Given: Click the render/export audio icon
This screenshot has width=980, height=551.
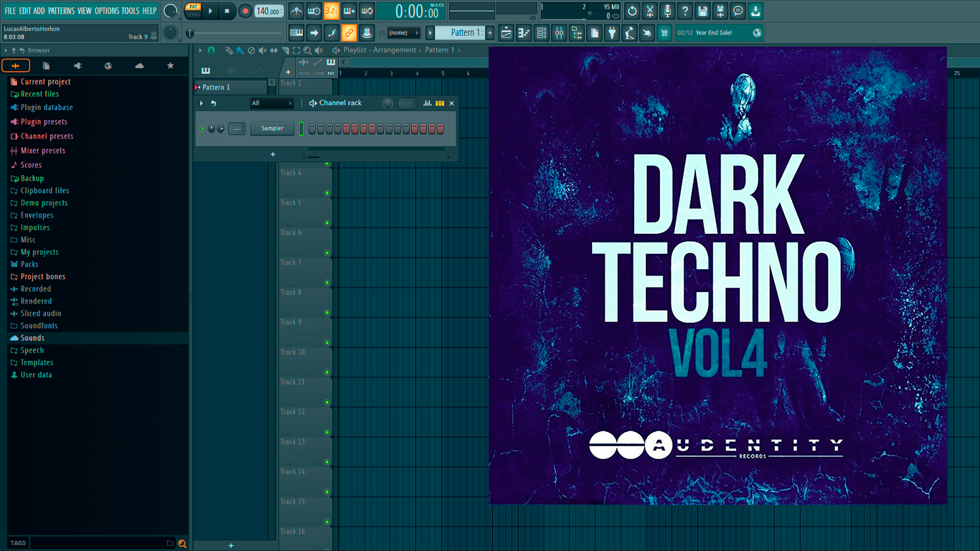Looking at the screenshot, I should pos(720,11).
